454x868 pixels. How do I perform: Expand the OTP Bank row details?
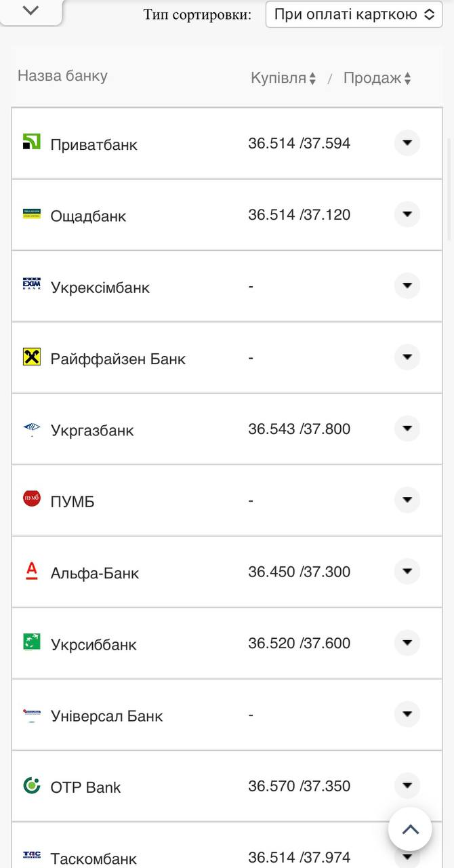click(407, 786)
